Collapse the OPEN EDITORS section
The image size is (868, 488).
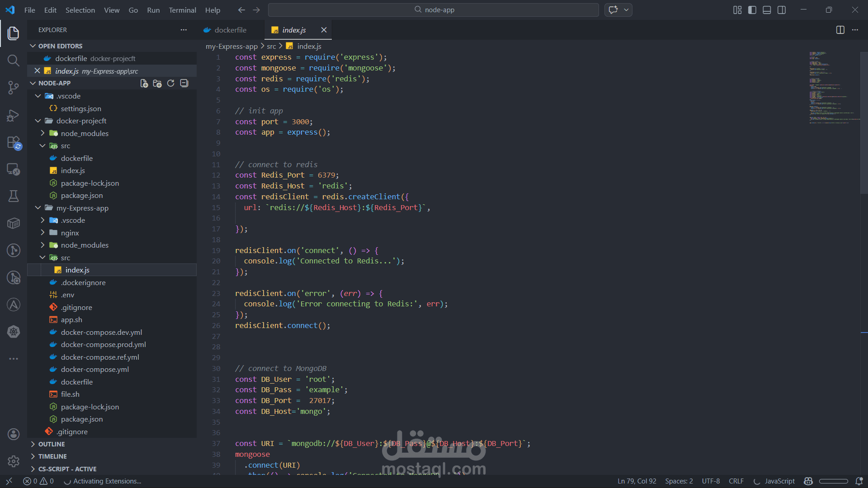[x=60, y=46]
